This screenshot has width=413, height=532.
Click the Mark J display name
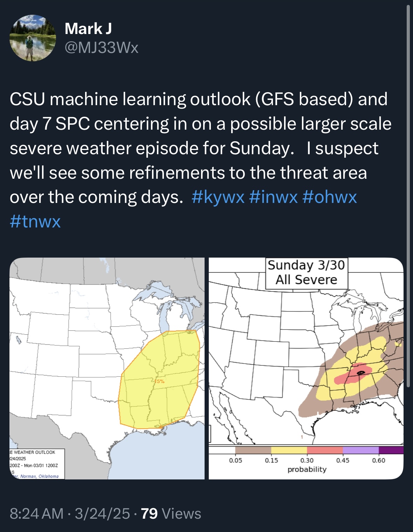pos(88,28)
